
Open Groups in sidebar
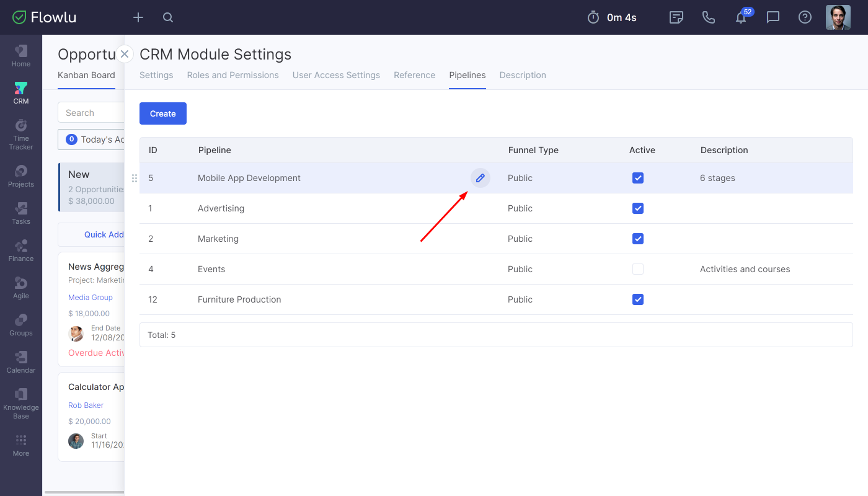point(21,325)
